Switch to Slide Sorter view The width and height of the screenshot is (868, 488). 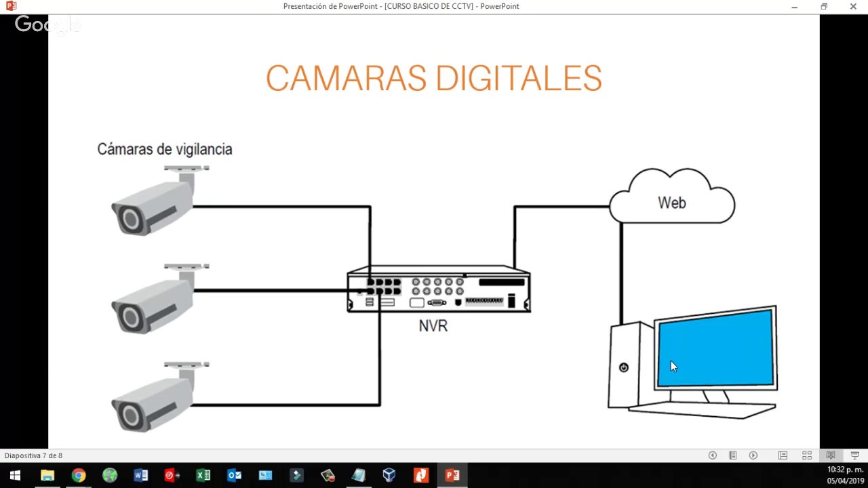pyautogui.click(x=807, y=455)
